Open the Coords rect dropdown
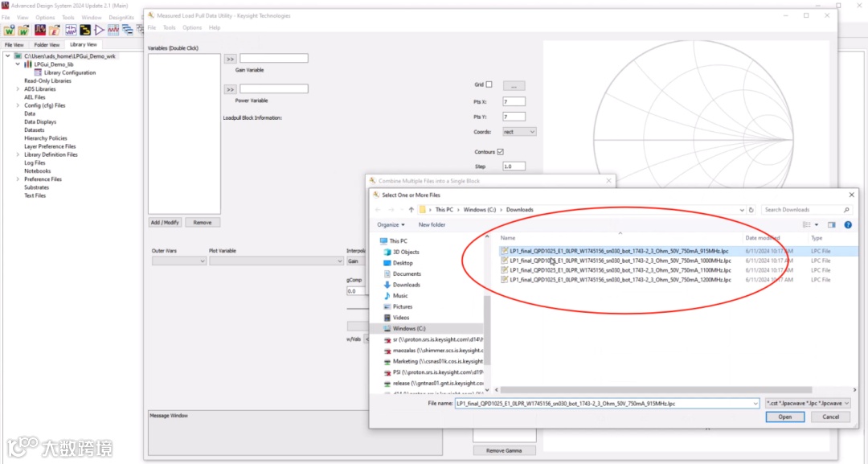Viewport: 868px width, 464px height. 519,132
